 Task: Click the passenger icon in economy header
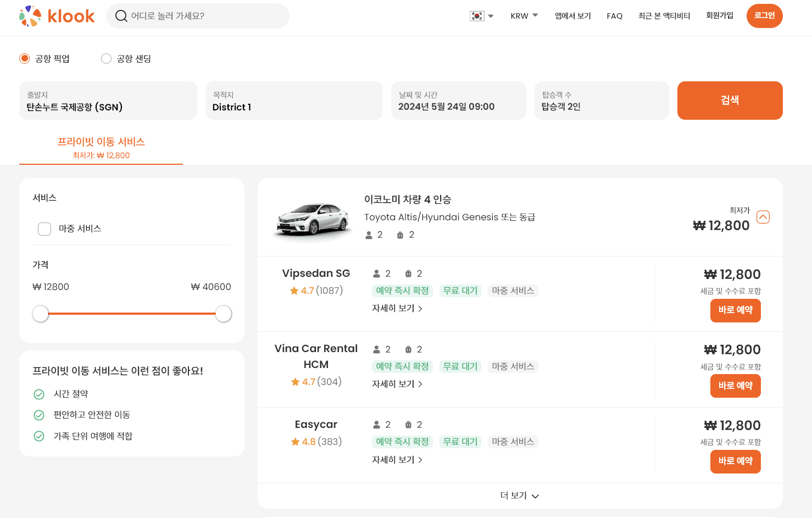click(369, 235)
